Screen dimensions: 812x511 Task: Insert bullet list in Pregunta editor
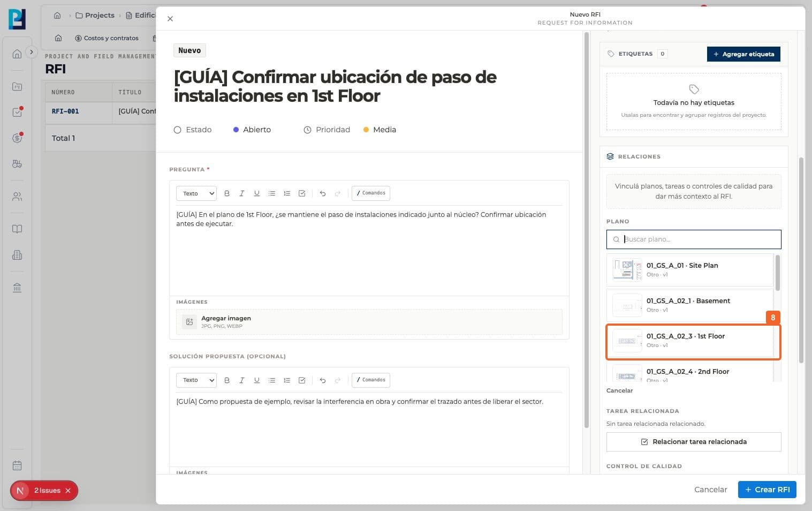(x=272, y=193)
